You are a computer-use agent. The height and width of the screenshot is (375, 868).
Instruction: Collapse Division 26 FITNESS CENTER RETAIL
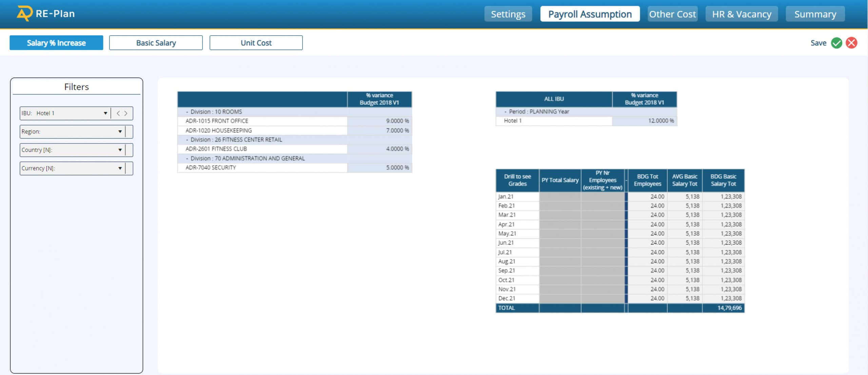pos(187,140)
